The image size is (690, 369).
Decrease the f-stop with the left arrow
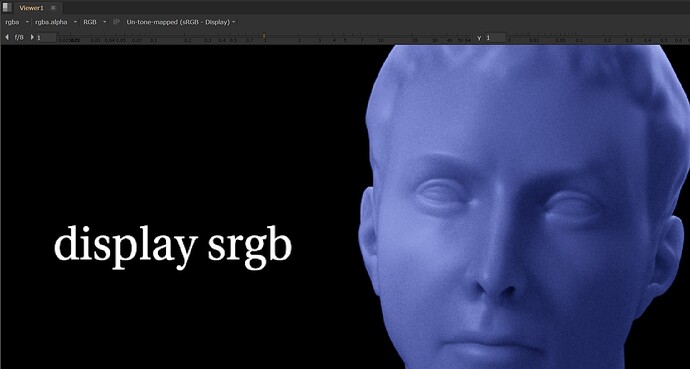pyautogui.click(x=7, y=37)
